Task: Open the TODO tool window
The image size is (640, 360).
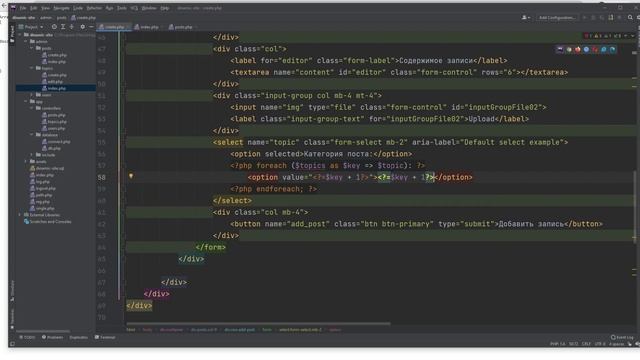Action: [27, 338]
